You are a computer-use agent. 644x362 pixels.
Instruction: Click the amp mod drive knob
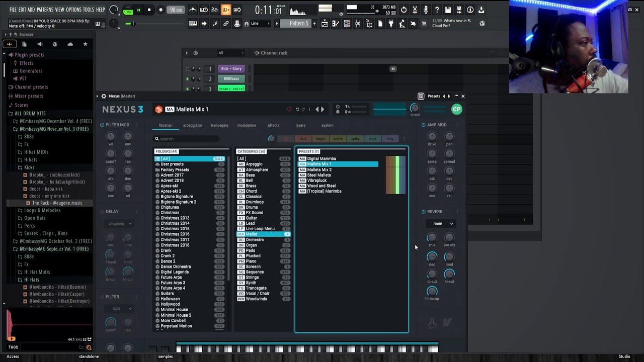pos(432,137)
